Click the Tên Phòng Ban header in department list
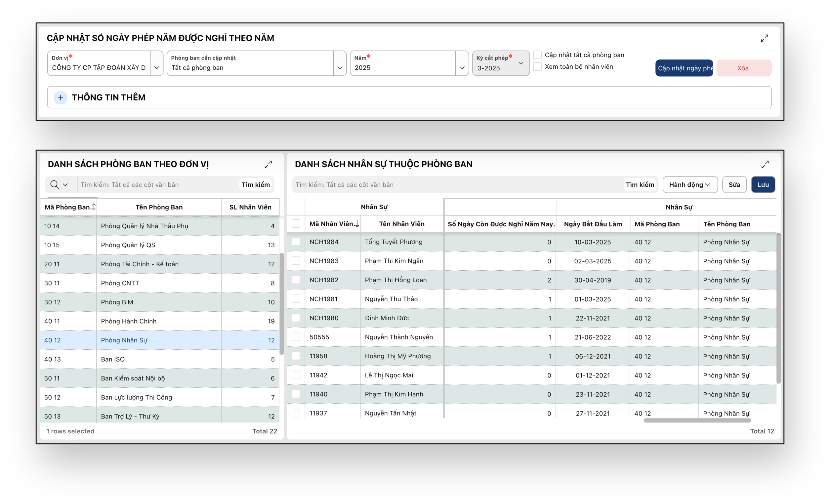Viewport: 831px width, 504px height. [159, 207]
